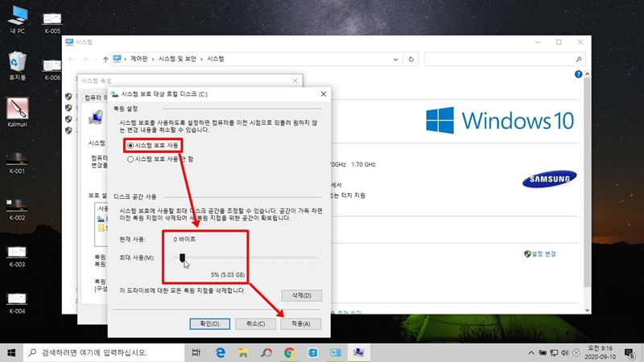
Task: Open the volume tray icon
Action: [565, 352]
